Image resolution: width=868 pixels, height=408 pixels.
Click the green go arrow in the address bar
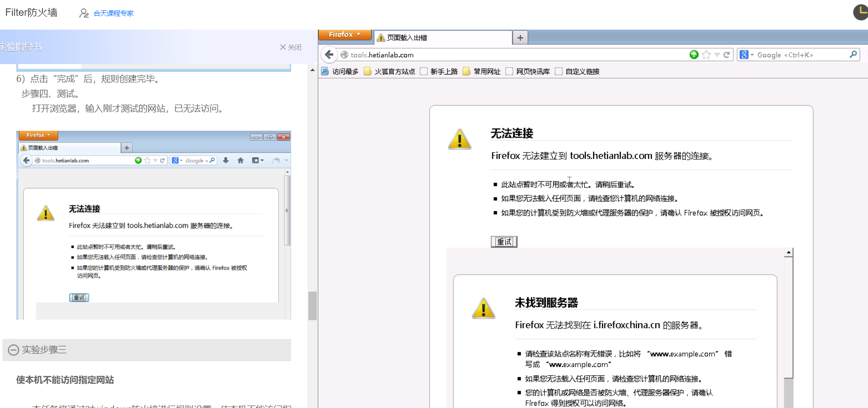pyautogui.click(x=694, y=55)
